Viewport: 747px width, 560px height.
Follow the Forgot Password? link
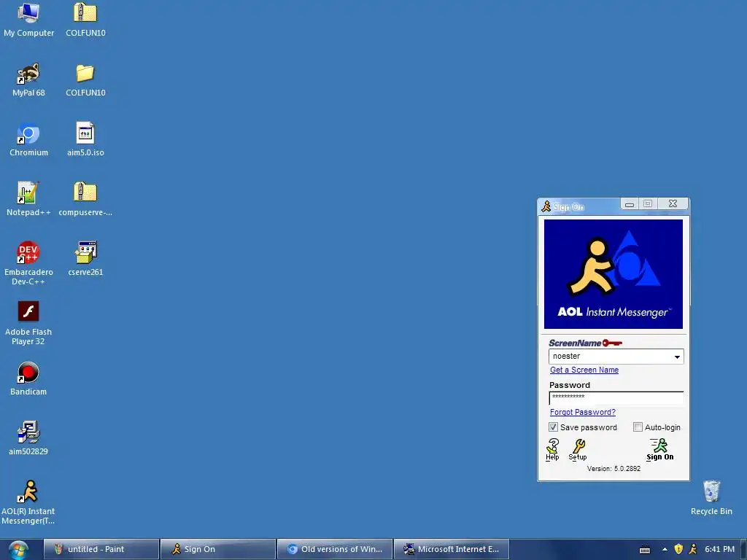(583, 413)
